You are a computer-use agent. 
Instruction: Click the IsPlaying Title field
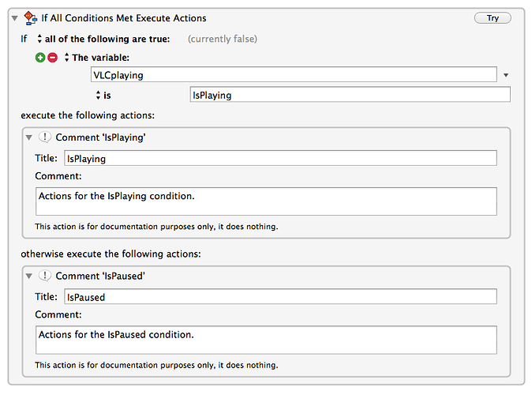tap(280, 158)
